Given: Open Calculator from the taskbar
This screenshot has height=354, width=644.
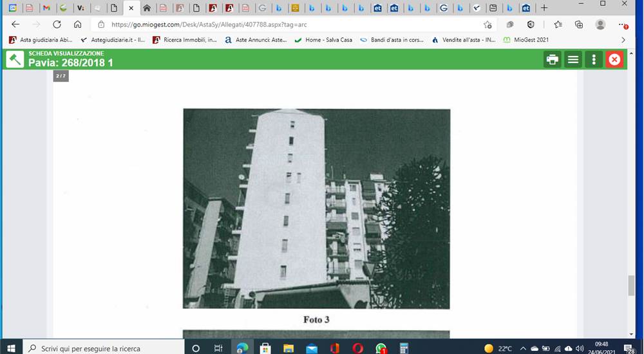Looking at the screenshot, I should (x=404, y=348).
